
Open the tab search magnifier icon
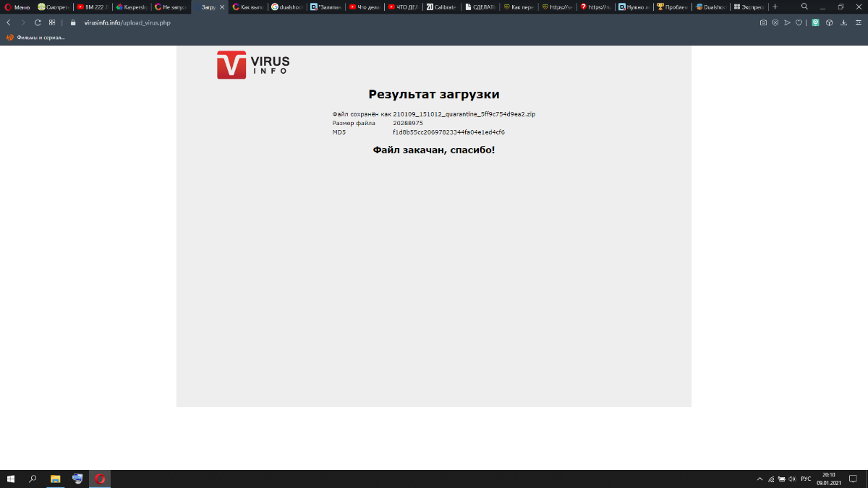[804, 6]
